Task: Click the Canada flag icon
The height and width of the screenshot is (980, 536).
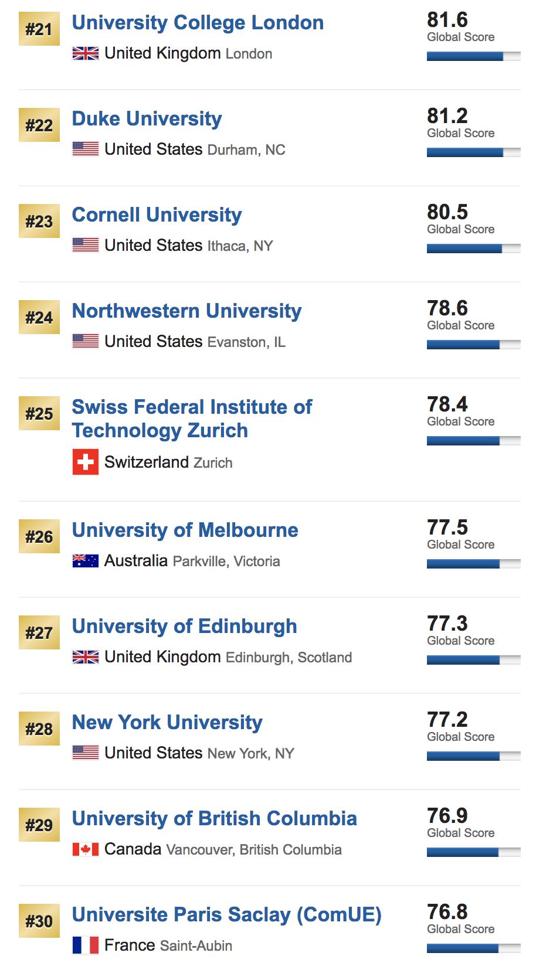Action: [x=86, y=849]
